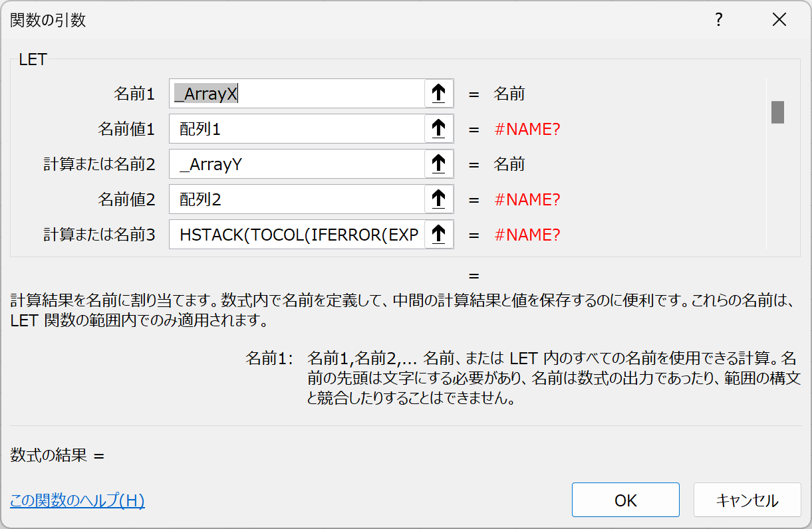812x529 pixels.
Task: Focus the 計算または名前2 field with _ArrayY
Action: click(x=297, y=164)
